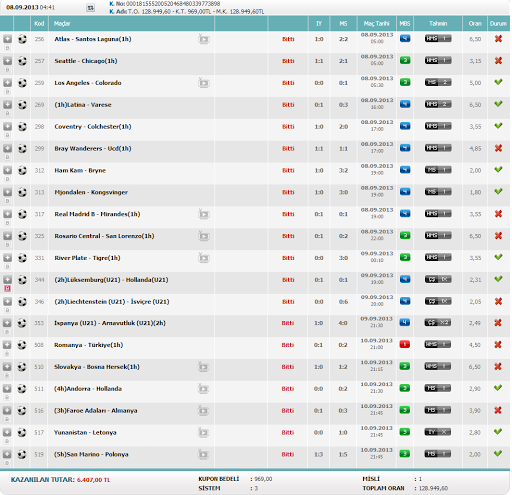Click the red cross status icon for Bray Wanderers - Ucd
The height and width of the screenshot is (495, 512).
[498, 148]
